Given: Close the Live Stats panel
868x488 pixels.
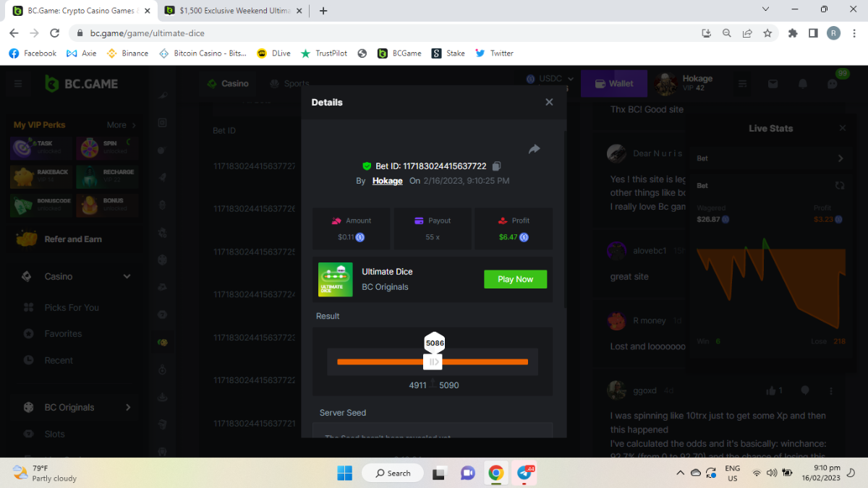Looking at the screenshot, I should [842, 128].
